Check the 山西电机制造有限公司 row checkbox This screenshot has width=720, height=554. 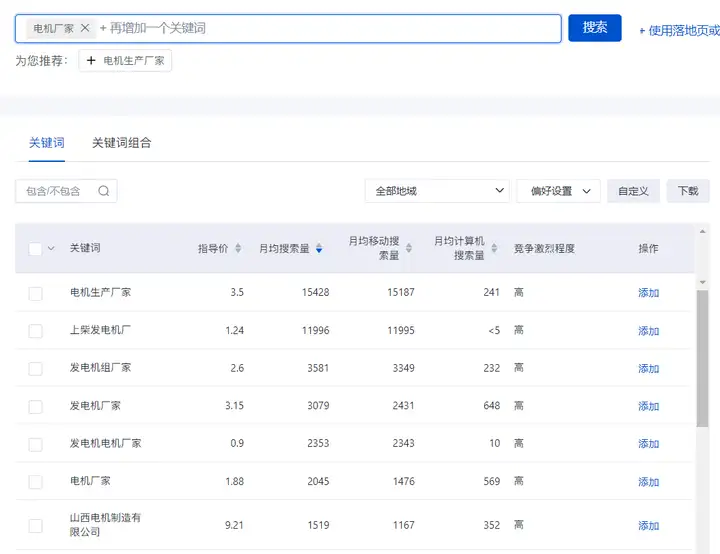pos(35,526)
